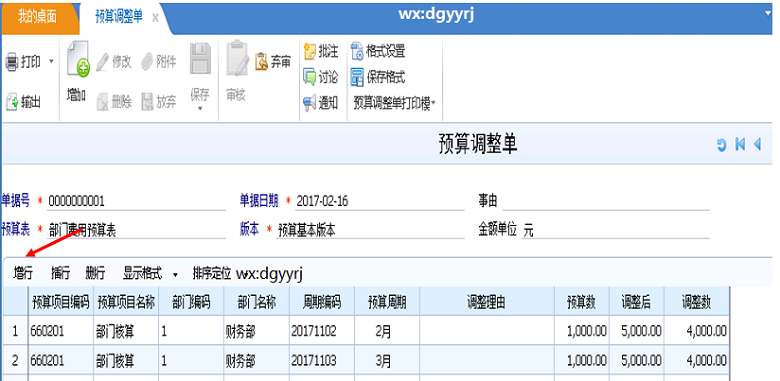Screen dimensions: 780x381
Task: Click 预算数 column header
Action: pos(581,302)
